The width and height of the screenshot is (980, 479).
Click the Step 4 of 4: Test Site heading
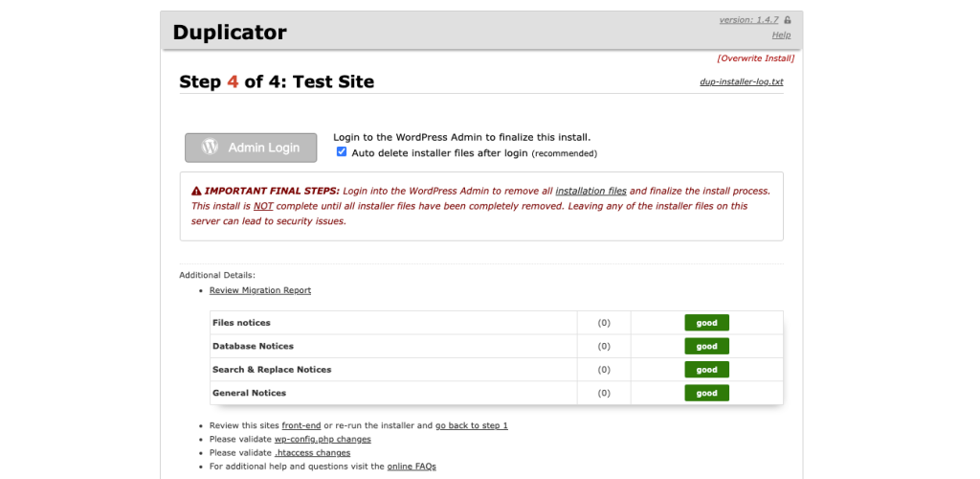(277, 82)
